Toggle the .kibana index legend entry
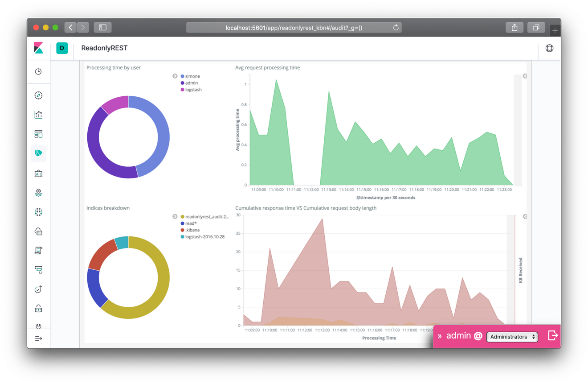This screenshot has width=588, height=384. click(192, 230)
